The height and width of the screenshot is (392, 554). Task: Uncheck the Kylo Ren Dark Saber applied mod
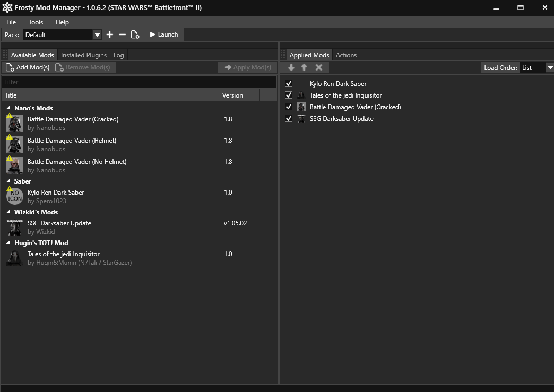tap(289, 83)
